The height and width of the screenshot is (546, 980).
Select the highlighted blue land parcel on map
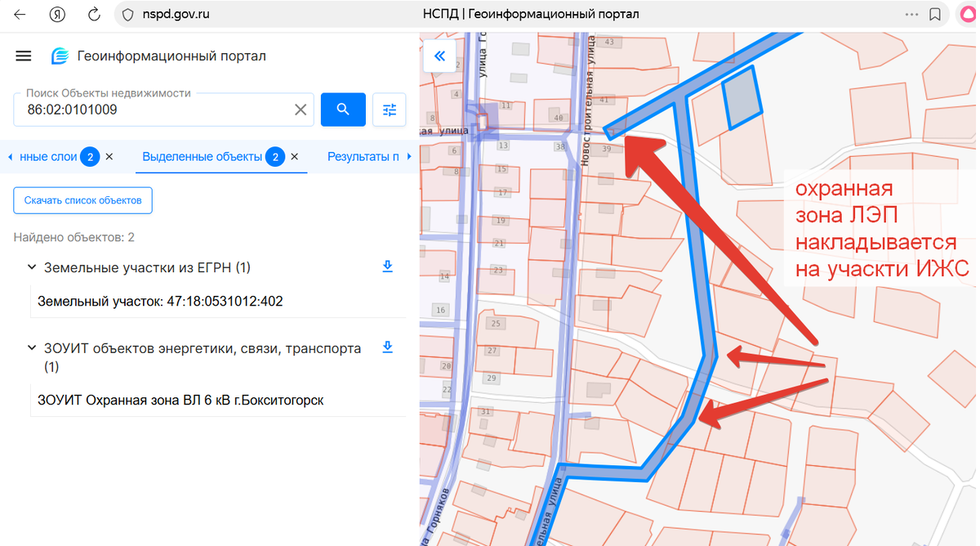point(742,97)
